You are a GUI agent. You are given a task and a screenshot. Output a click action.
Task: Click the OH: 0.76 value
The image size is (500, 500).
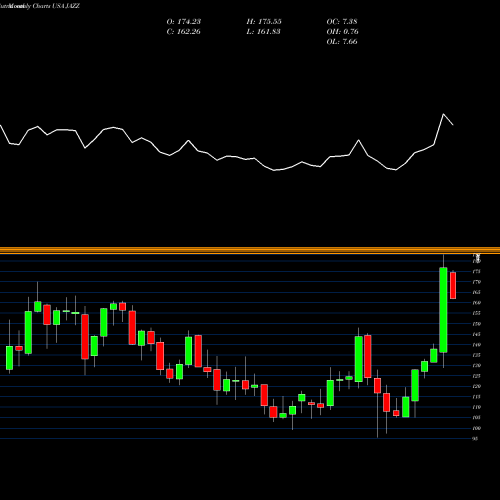click(343, 32)
